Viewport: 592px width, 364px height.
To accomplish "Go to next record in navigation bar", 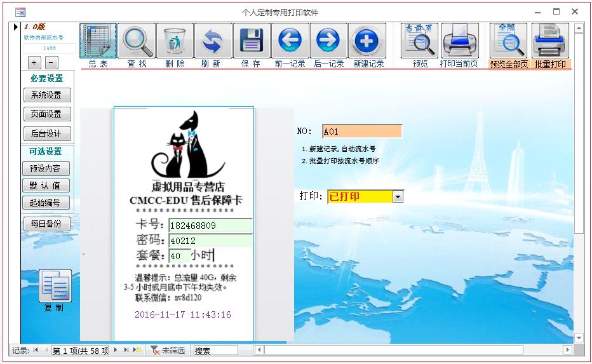I will (116, 350).
